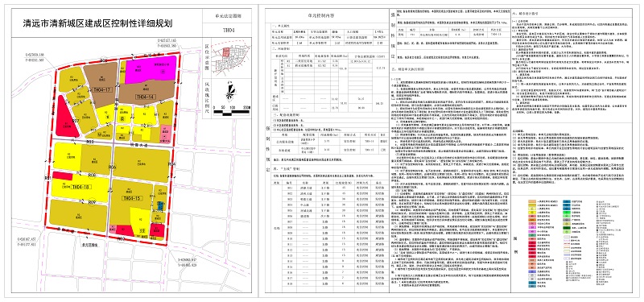The height and width of the screenshot is (302, 644).
Task: Click the red rectangular parcel above TH04-18
Action: [63, 176]
